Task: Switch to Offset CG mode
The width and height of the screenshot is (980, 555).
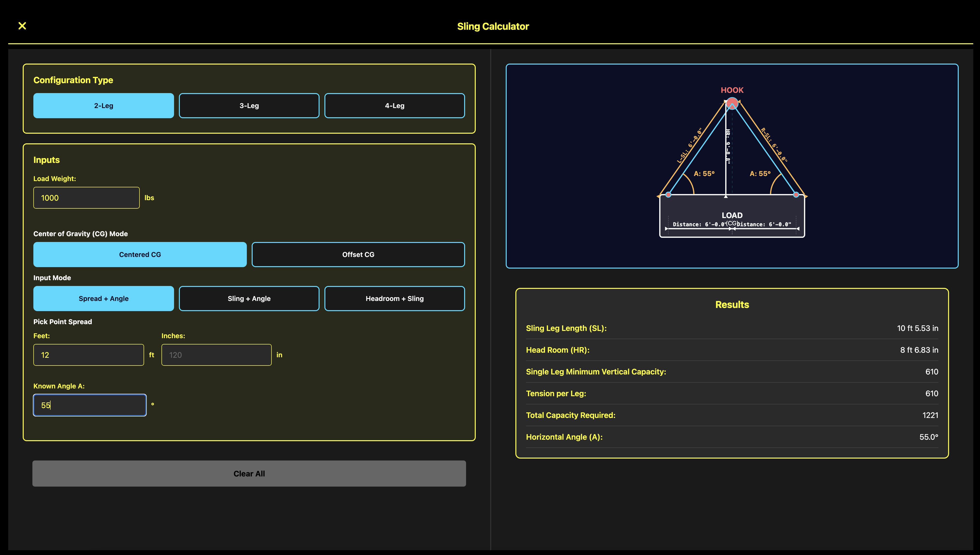Action: coord(358,254)
